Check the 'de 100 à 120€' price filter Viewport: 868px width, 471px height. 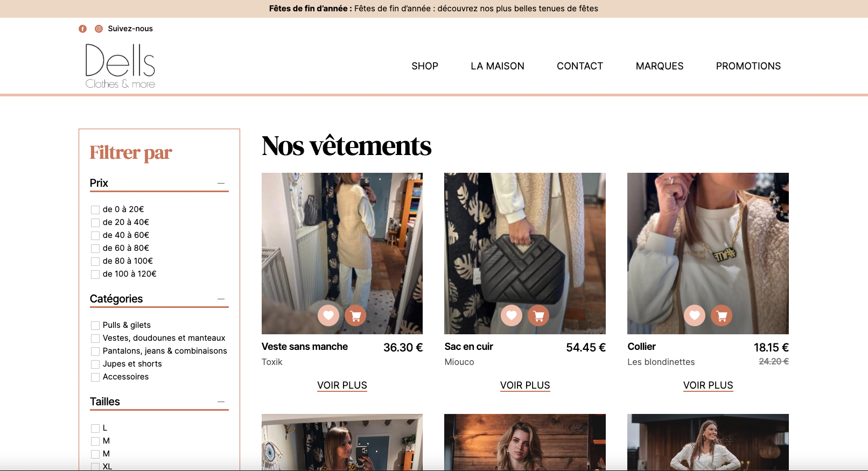pyautogui.click(x=95, y=275)
